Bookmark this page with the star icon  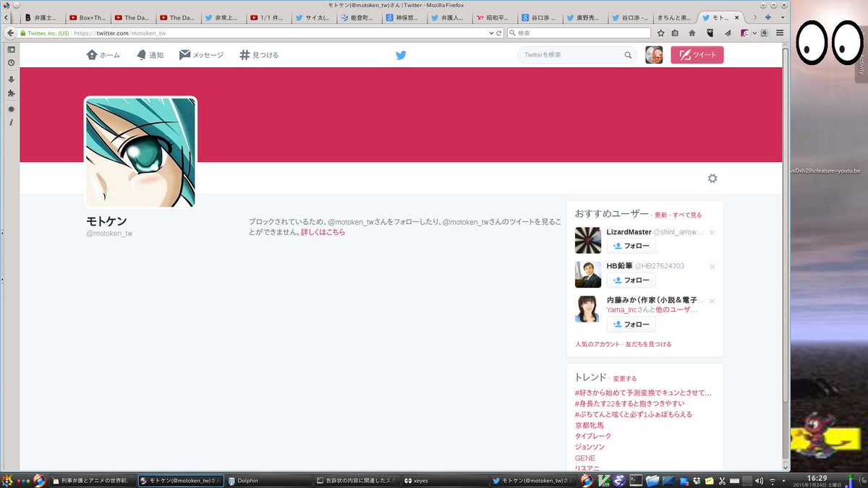[660, 33]
